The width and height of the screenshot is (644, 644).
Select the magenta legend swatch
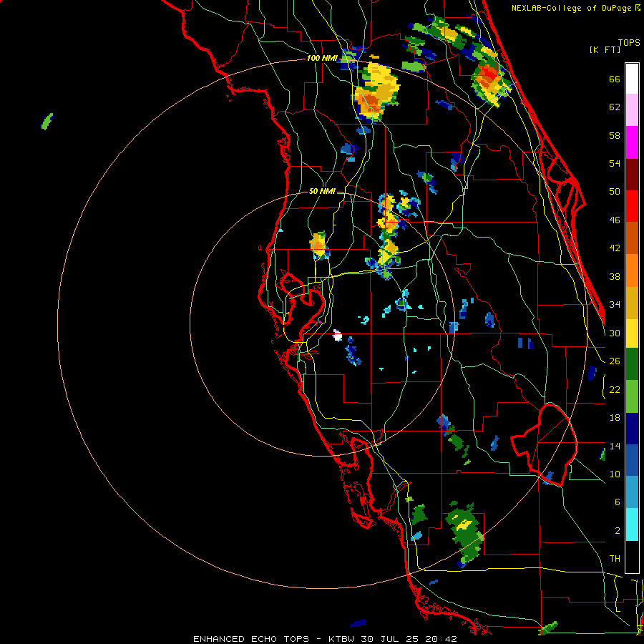click(x=632, y=142)
